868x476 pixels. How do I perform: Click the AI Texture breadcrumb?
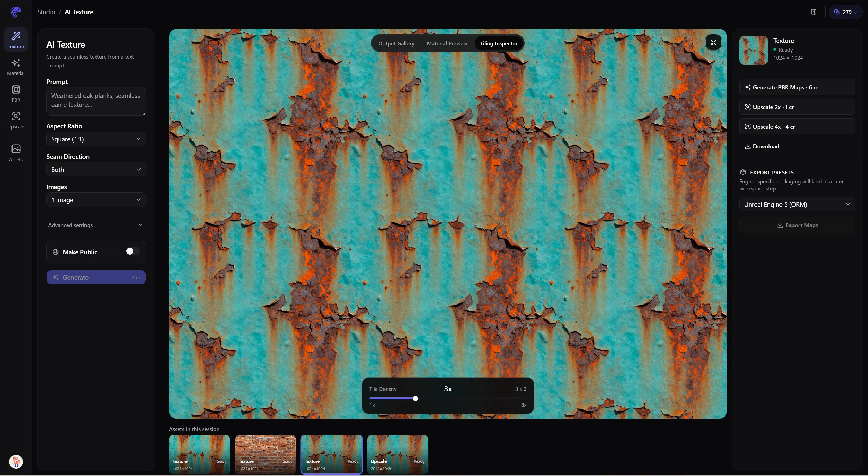point(79,12)
